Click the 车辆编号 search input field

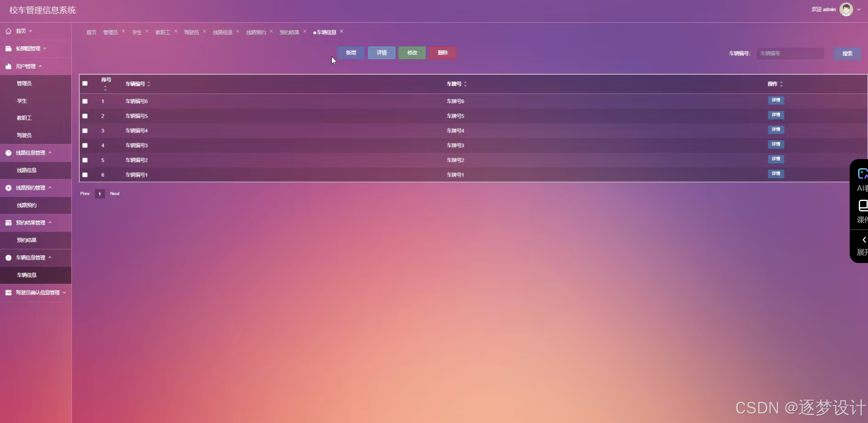pyautogui.click(x=790, y=53)
